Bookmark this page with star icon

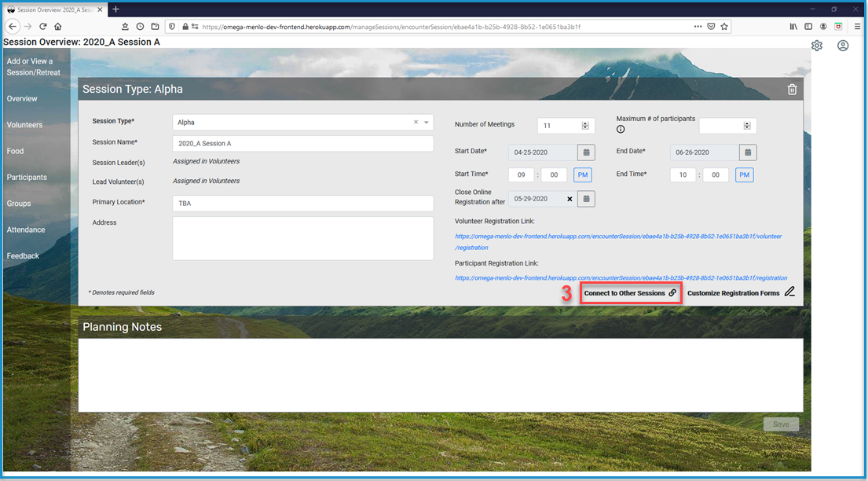pyautogui.click(x=724, y=26)
